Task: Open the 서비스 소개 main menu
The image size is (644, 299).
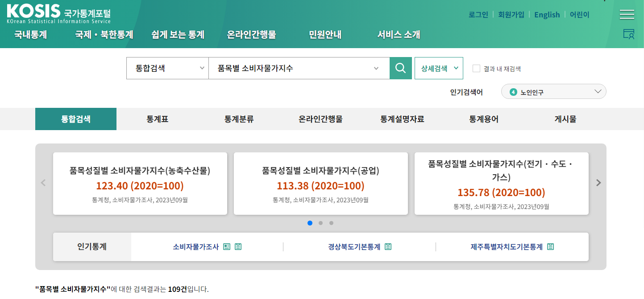Action: pos(399,35)
